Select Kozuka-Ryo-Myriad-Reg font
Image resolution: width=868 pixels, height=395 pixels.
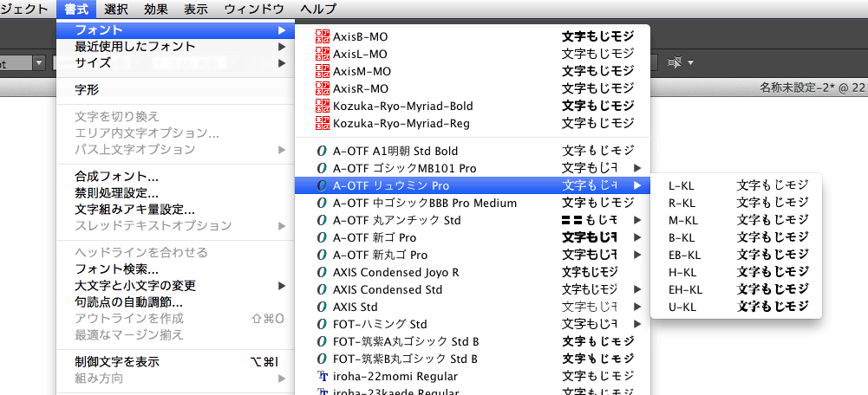(x=473, y=123)
